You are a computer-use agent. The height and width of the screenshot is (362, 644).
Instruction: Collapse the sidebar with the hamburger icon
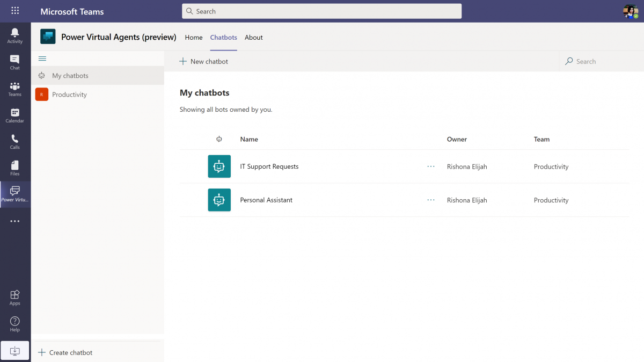coord(42,58)
